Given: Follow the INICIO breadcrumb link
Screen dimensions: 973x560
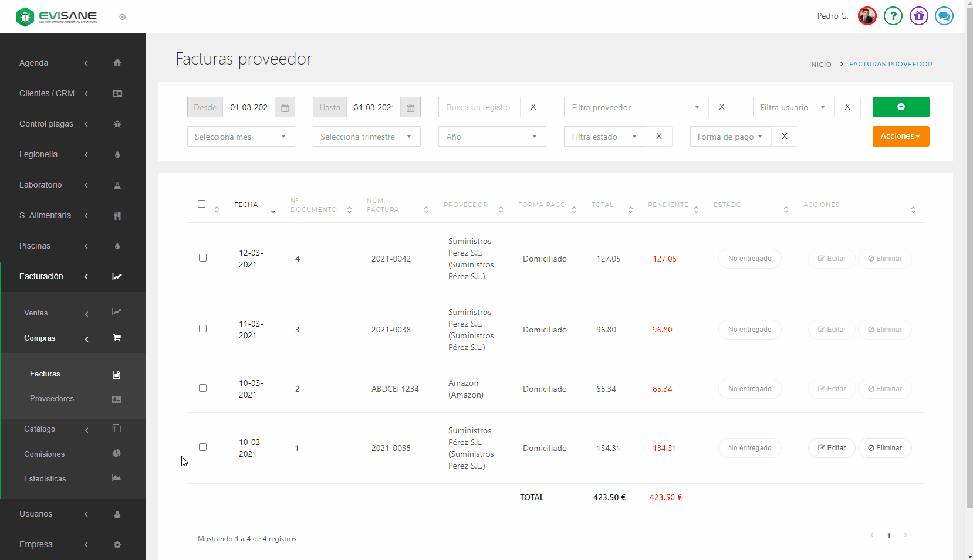Looking at the screenshot, I should coord(820,65).
